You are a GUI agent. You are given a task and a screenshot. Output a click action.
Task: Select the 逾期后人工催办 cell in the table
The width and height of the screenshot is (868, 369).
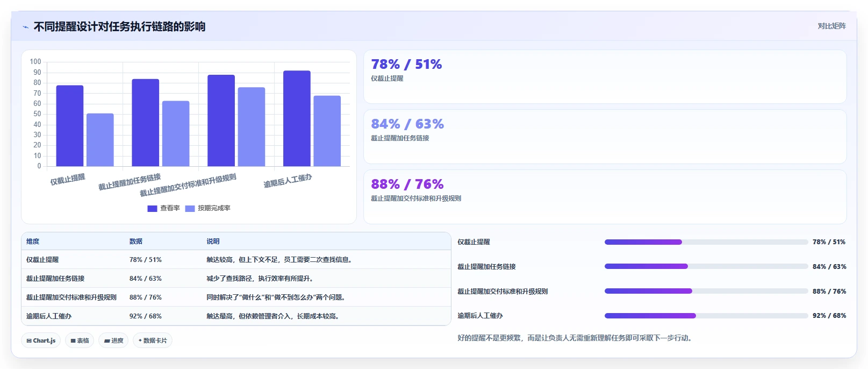(49, 316)
